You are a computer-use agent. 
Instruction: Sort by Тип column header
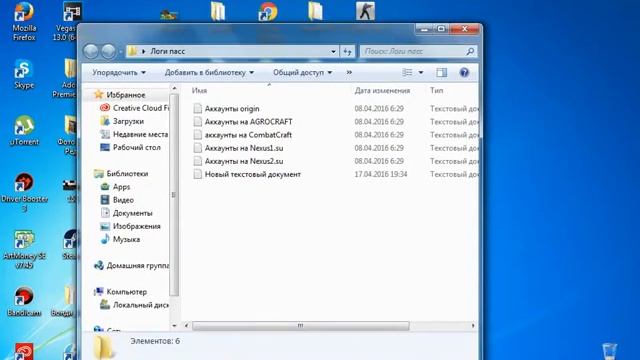tap(436, 91)
